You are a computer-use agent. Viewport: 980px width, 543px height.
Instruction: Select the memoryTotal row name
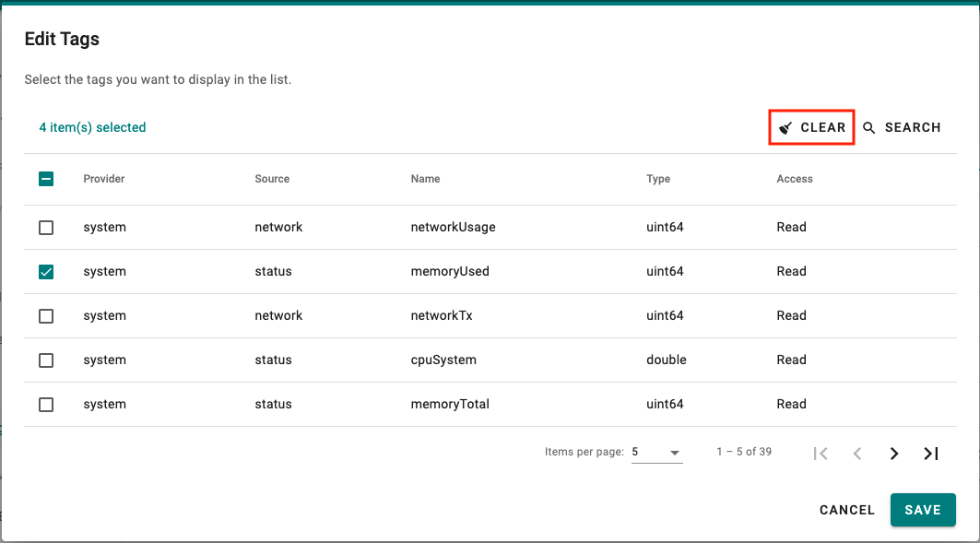(x=450, y=405)
